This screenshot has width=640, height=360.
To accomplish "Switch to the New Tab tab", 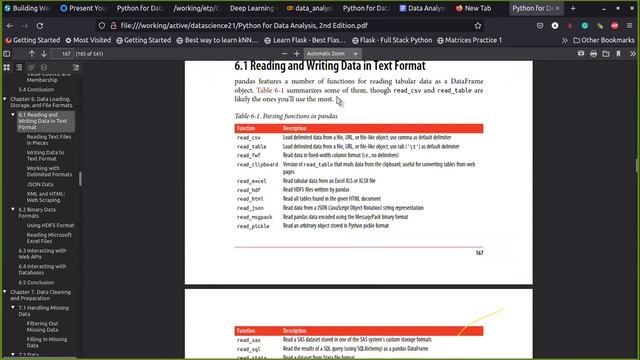I will tap(474, 8).
